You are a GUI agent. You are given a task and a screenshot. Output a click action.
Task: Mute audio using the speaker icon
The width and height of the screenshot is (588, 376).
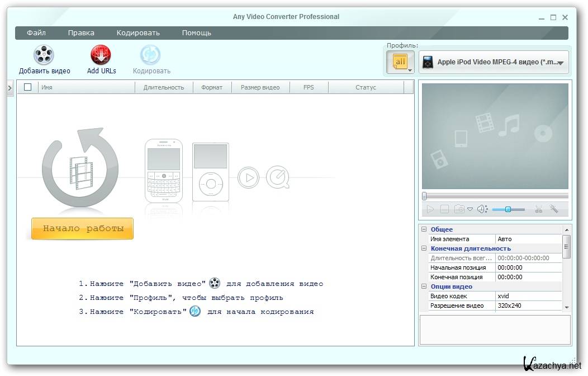[482, 209]
